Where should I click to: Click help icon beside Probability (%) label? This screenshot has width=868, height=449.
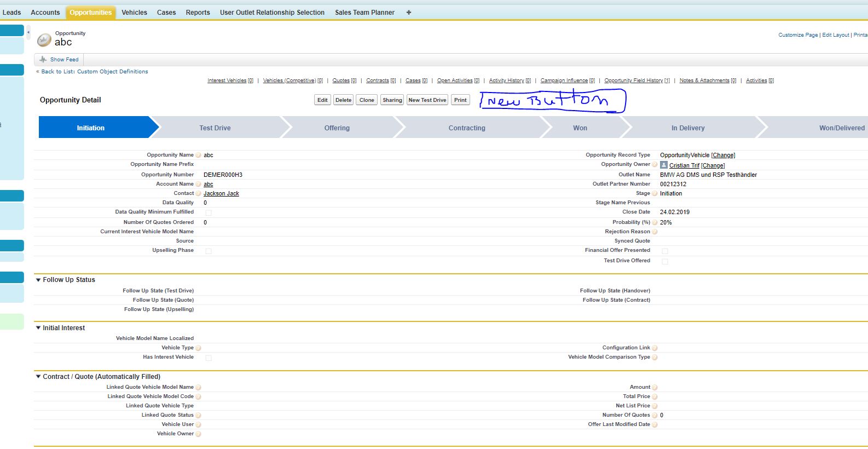pyautogui.click(x=655, y=223)
